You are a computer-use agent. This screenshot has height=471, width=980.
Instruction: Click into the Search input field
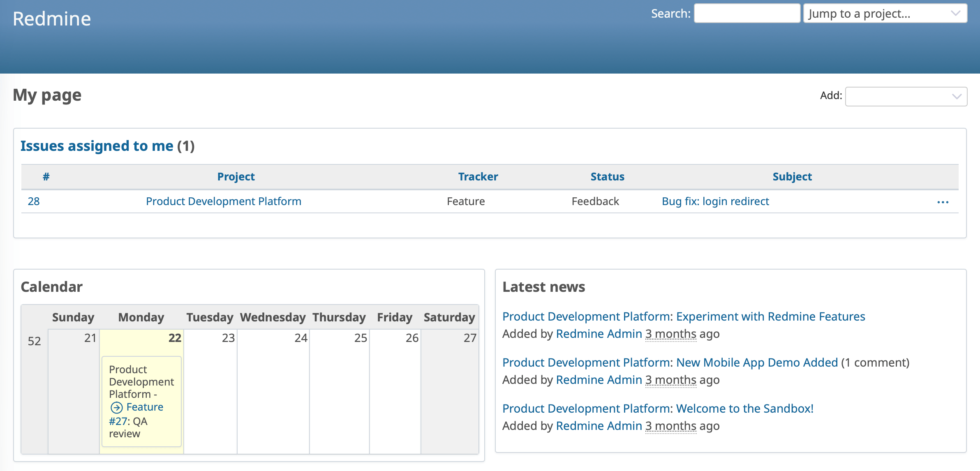pyautogui.click(x=747, y=14)
